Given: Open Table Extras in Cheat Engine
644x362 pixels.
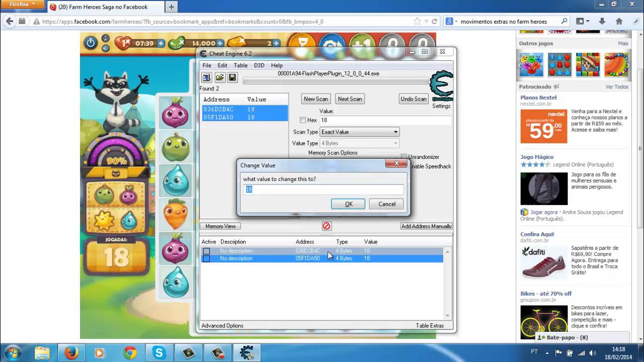Looking at the screenshot, I should (x=430, y=326).
